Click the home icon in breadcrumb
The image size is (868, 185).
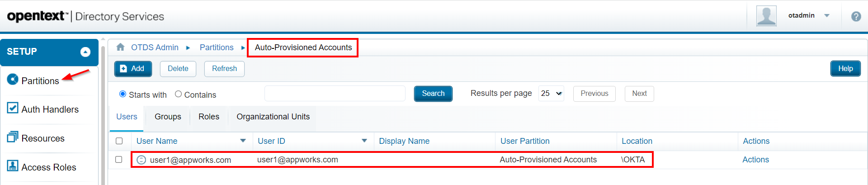coord(120,47)
